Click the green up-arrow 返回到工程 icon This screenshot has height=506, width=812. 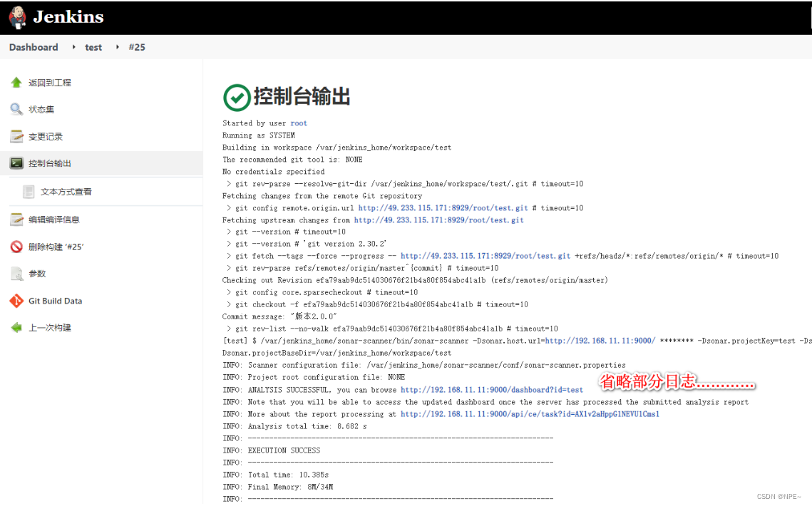(x=16, y=83)
